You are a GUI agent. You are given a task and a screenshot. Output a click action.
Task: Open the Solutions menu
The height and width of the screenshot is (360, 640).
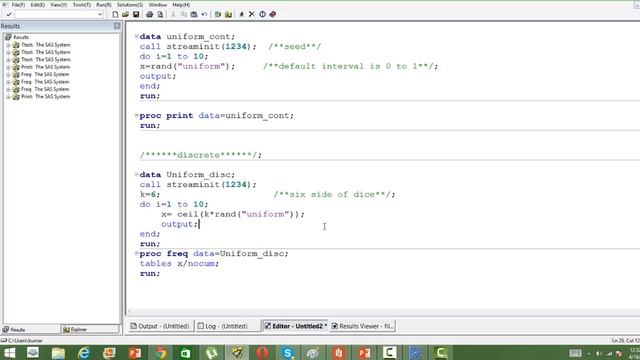(x=130, y=5)
